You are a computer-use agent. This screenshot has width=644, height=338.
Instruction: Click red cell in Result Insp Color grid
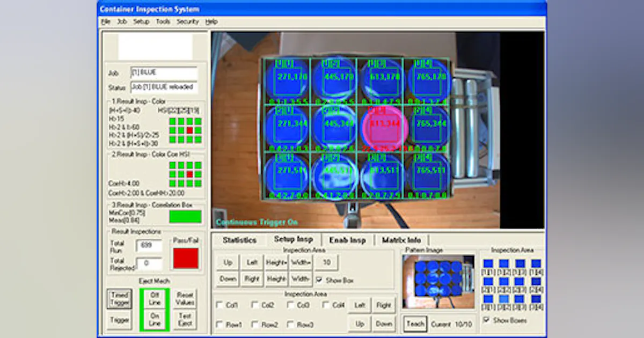(x=189, y=130)
